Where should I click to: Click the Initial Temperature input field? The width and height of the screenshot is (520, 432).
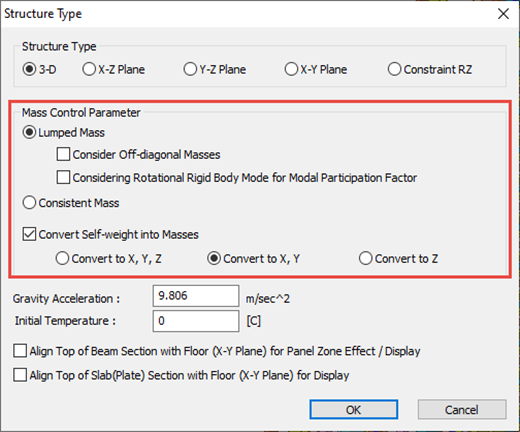[196, 321]
